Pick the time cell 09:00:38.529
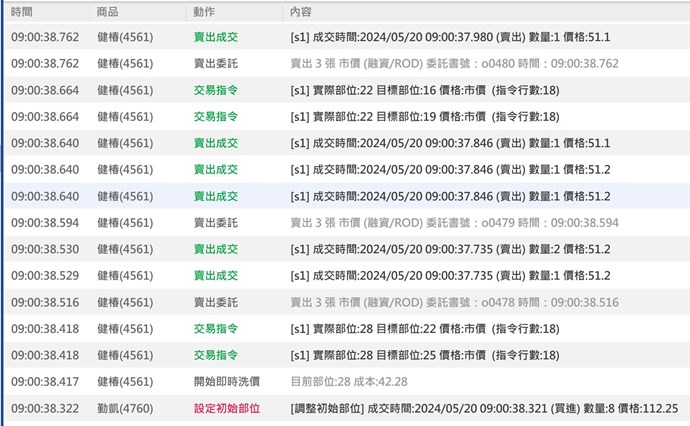 [45, 275]
